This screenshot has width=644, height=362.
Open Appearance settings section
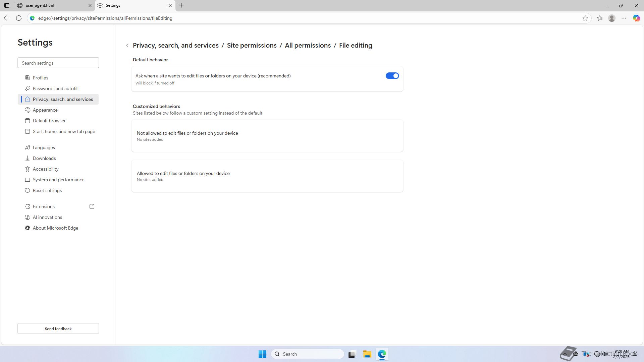coord(45,110)
